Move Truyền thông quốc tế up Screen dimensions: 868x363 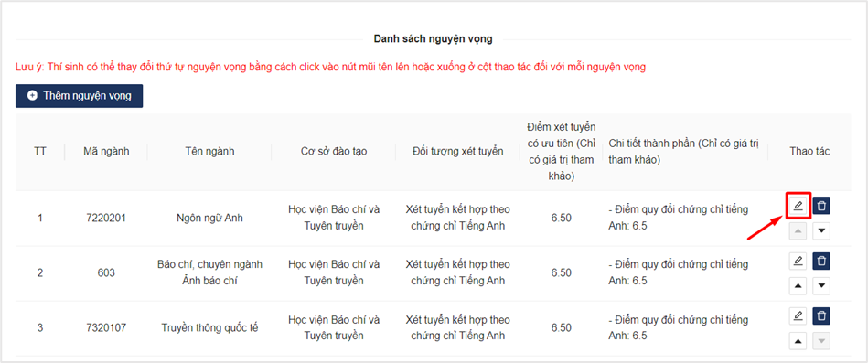[x=798, y=341]
